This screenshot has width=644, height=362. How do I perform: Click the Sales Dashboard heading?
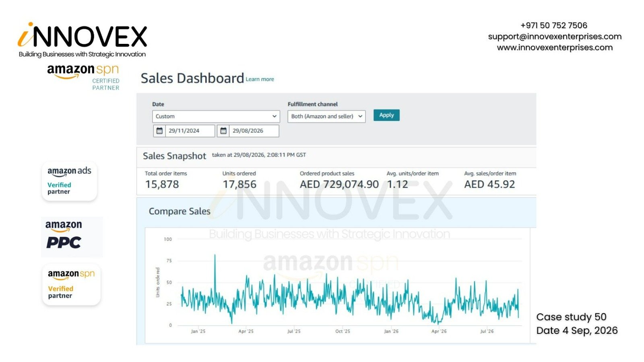192,78
